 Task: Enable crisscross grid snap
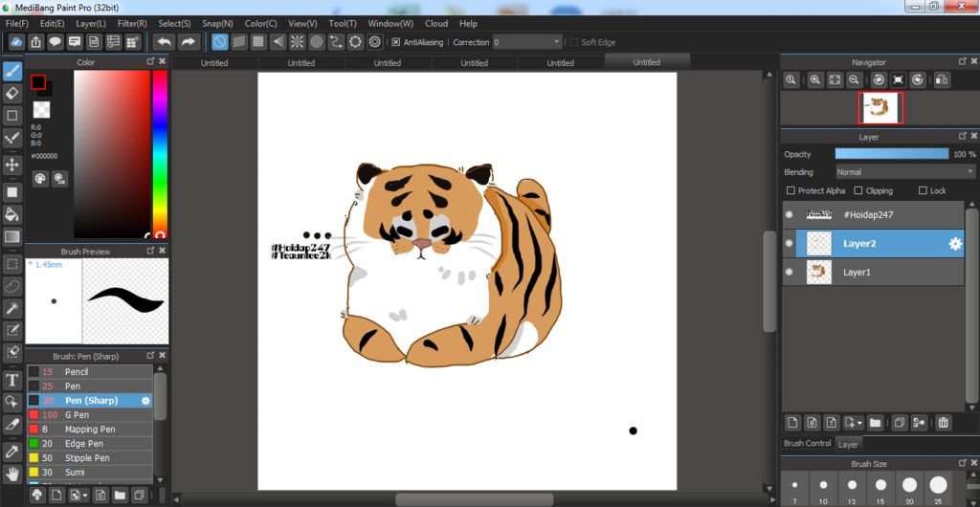tap(258, 42)
